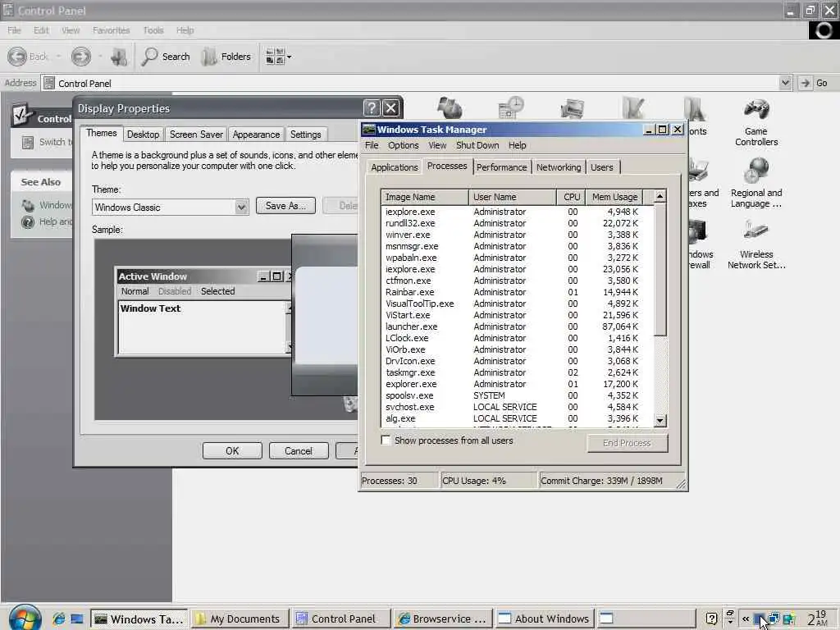
Task: Switch to the Settings tab in Display Properties
Action: [x=305, y=135]
